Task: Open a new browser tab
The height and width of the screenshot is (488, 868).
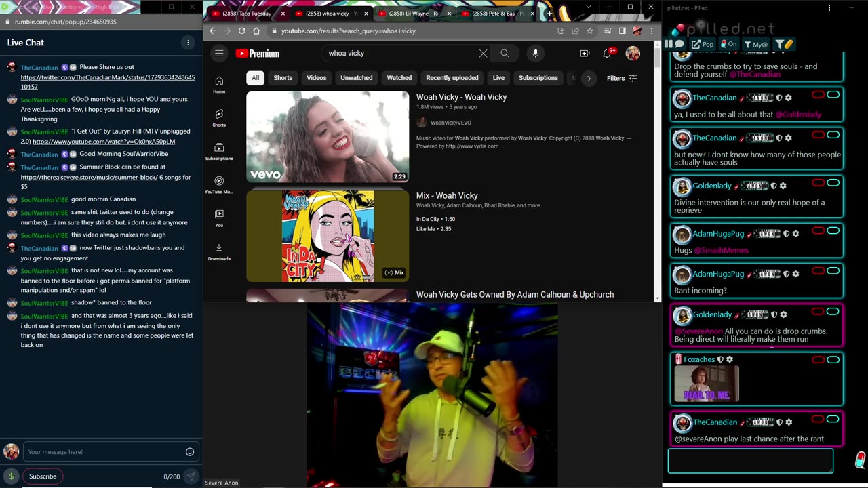Action: (549, 13)
